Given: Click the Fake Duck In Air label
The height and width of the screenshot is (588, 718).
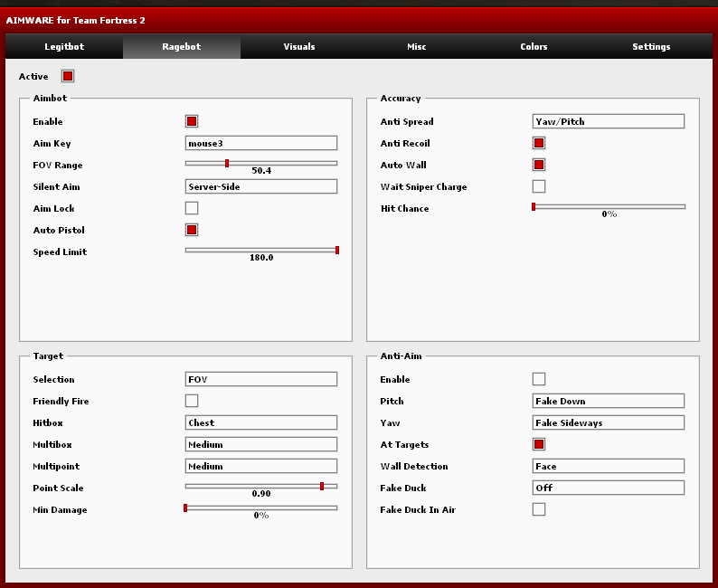Looking at the screenshot, I should (418, 509).
